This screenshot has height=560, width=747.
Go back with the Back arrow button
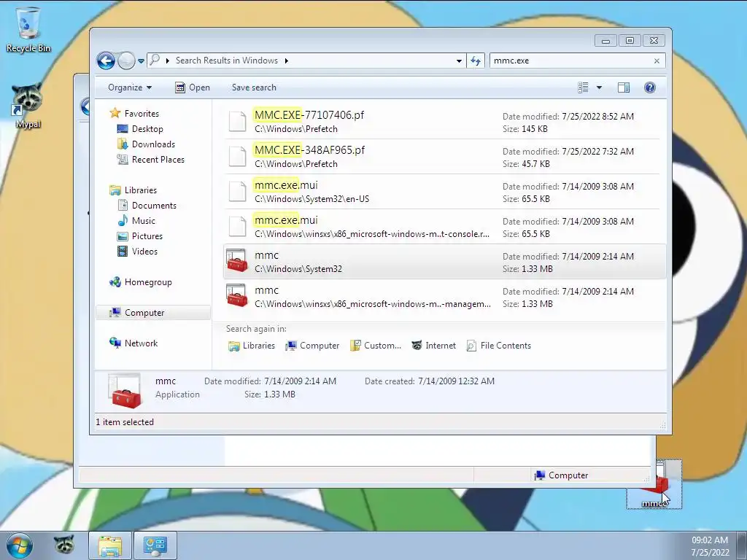tap(106, 61)
